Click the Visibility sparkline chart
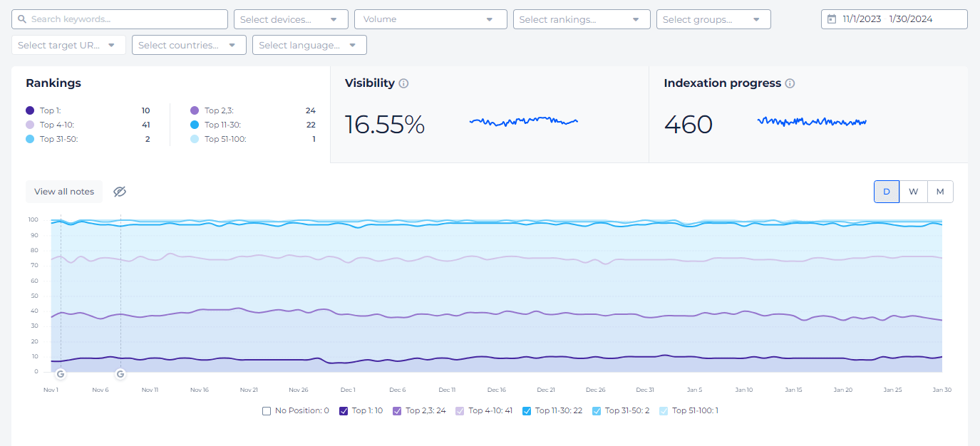 click(x=524, y=122)
